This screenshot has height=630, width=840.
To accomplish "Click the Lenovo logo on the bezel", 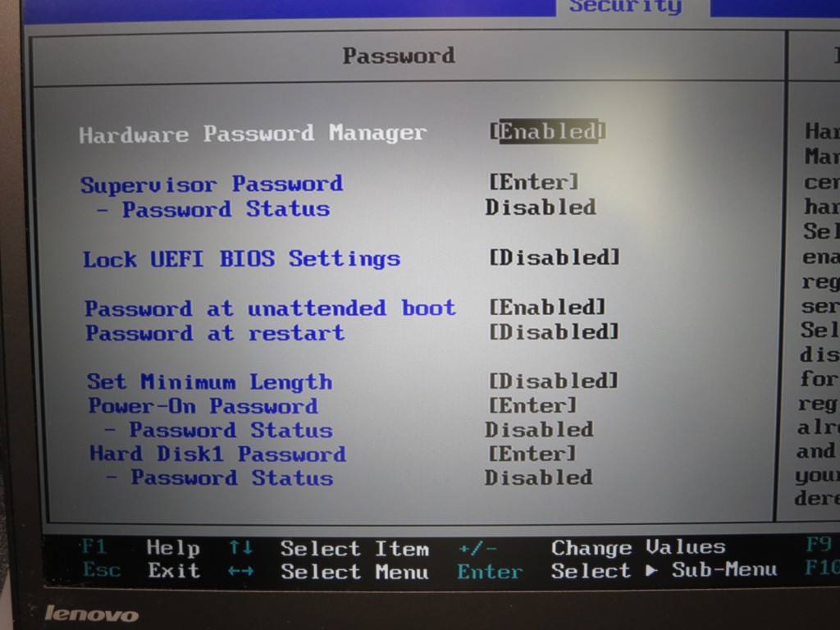I will pyautogui.click(x=91, y=613).
